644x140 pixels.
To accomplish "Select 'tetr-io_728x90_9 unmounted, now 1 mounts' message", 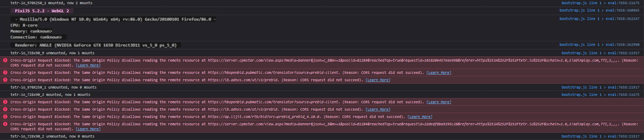I will coord(52,53).
